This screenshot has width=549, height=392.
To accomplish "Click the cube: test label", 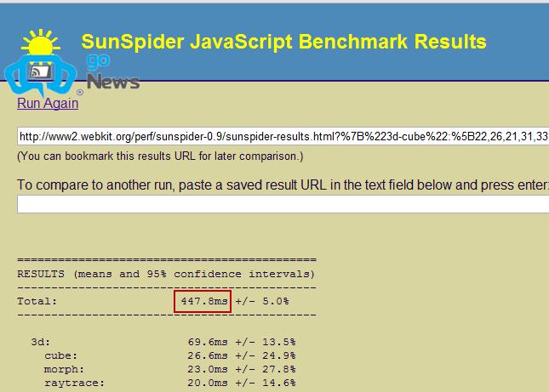I will pos(60,355).
